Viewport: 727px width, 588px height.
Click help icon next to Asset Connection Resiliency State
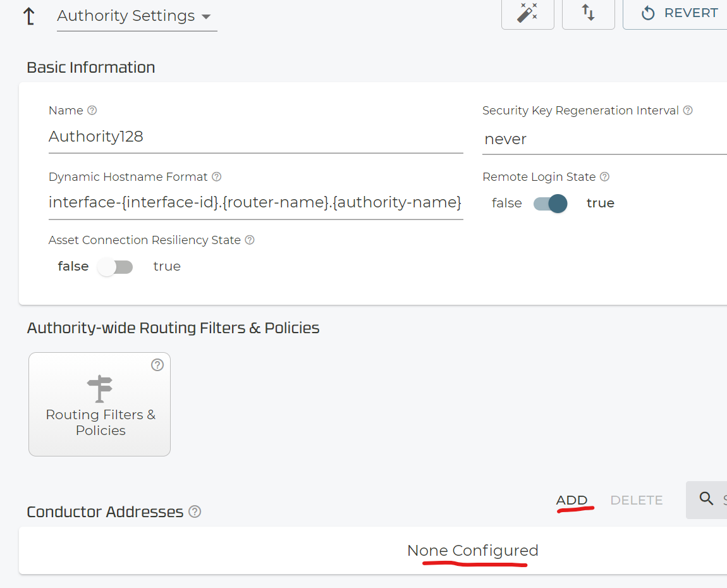click(x=250, y=240)
